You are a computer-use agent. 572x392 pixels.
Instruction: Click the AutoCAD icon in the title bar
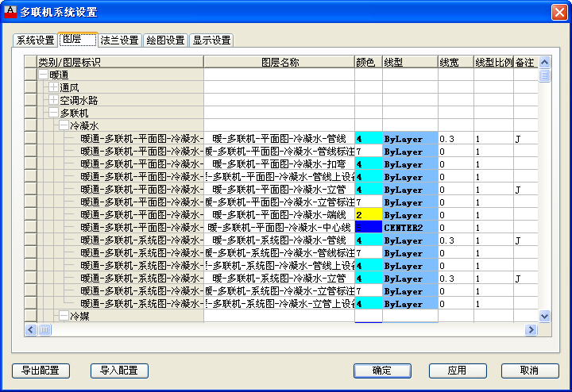point(10,12)
